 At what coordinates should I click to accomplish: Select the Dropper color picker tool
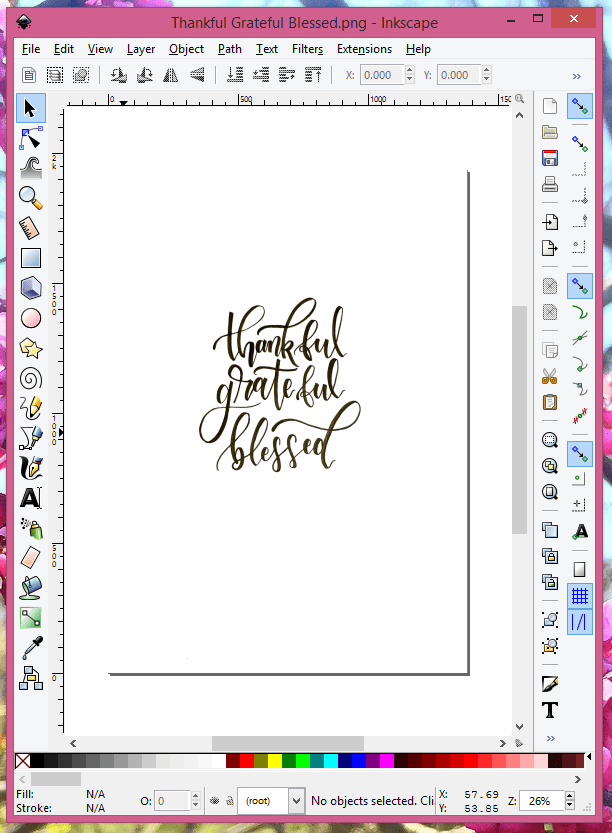tap(30, 648)
